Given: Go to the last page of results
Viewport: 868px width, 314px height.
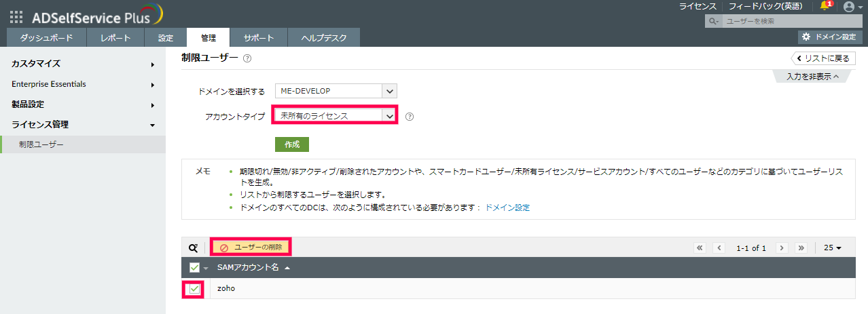Looking at the screenshot, I should (x=801, y=248).
